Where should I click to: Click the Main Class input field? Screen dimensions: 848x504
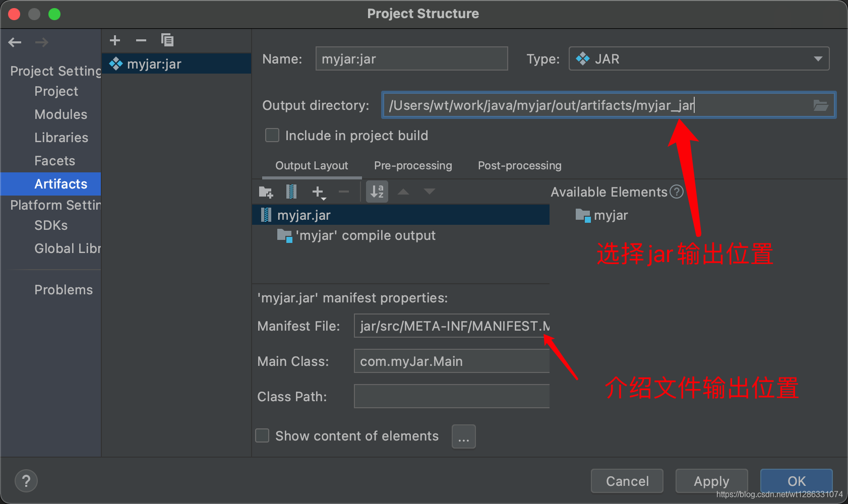(x=451, y=361)
